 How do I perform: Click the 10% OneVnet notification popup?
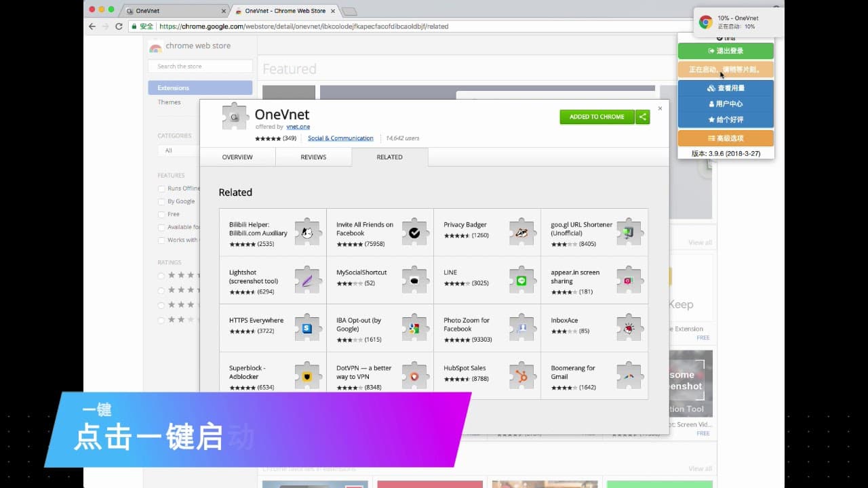pyautogui.click(x=739, y=22)
